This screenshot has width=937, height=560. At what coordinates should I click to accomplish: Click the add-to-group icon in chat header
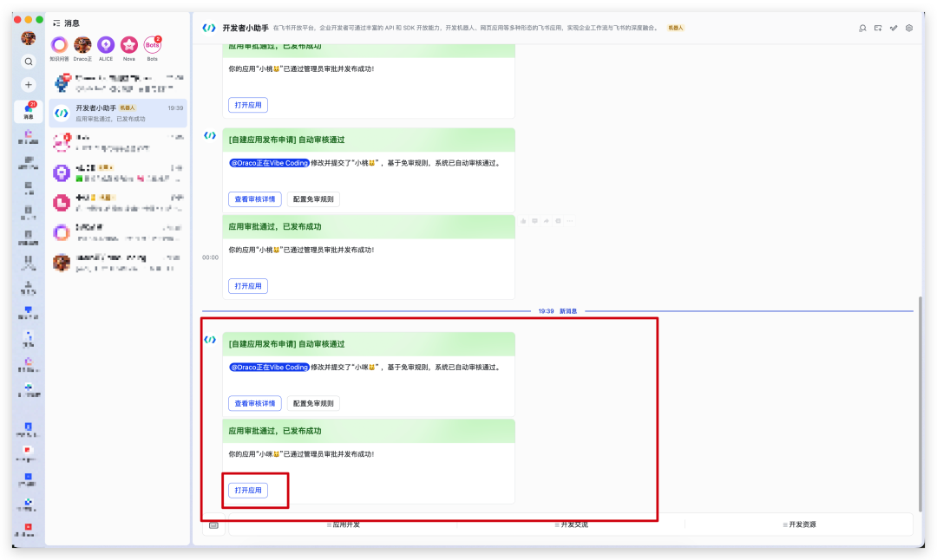coord(878,29)
